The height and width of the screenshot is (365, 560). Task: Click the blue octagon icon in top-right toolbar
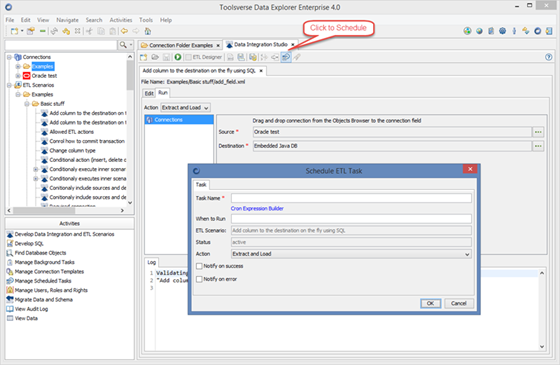(x=502, y=31)
